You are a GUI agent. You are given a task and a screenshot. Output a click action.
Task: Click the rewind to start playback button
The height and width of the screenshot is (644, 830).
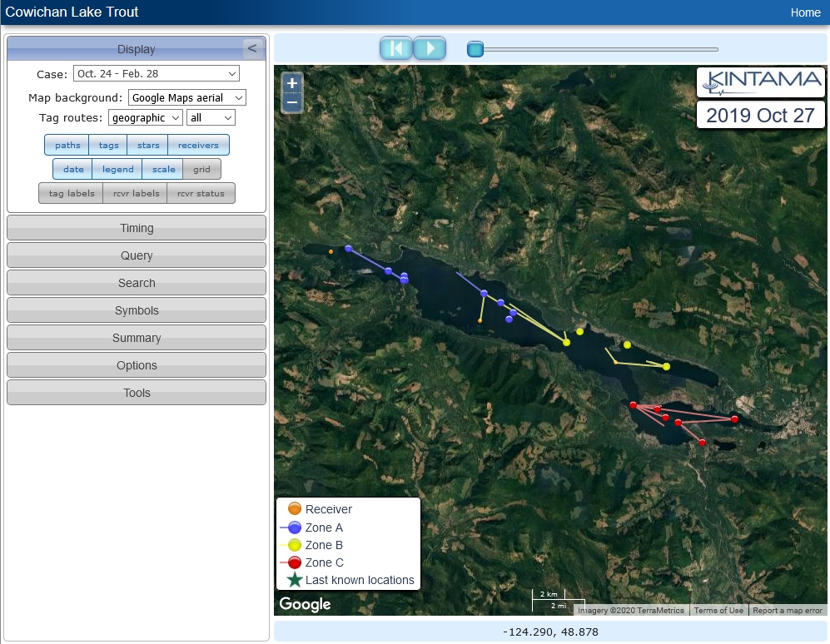pyautogui.click(x=396, y=49)
